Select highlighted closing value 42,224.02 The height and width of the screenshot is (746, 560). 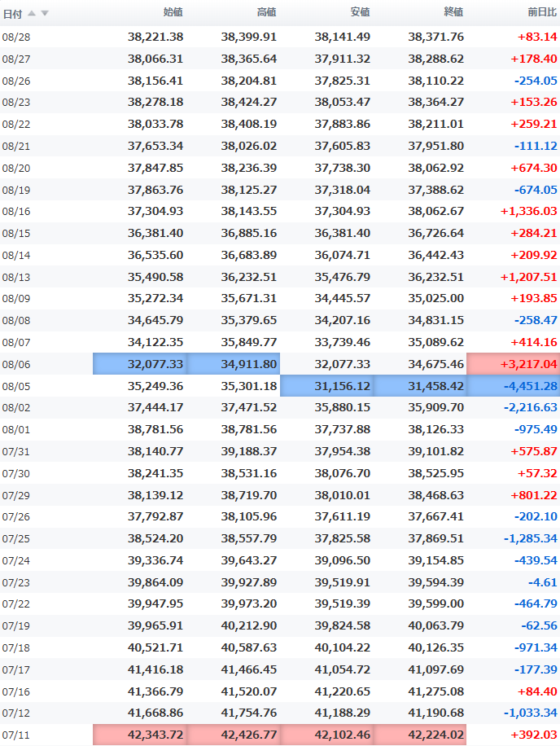[420, 734]
